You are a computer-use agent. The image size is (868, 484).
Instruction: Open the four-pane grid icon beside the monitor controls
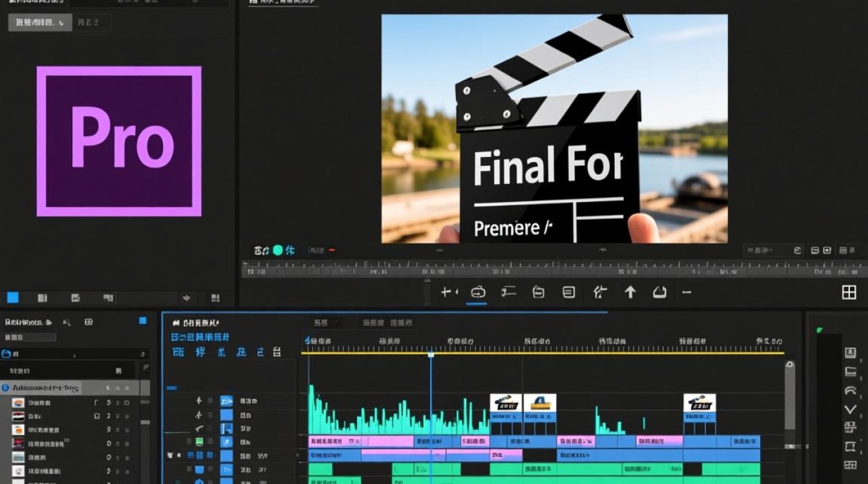(x=849, y=292)
